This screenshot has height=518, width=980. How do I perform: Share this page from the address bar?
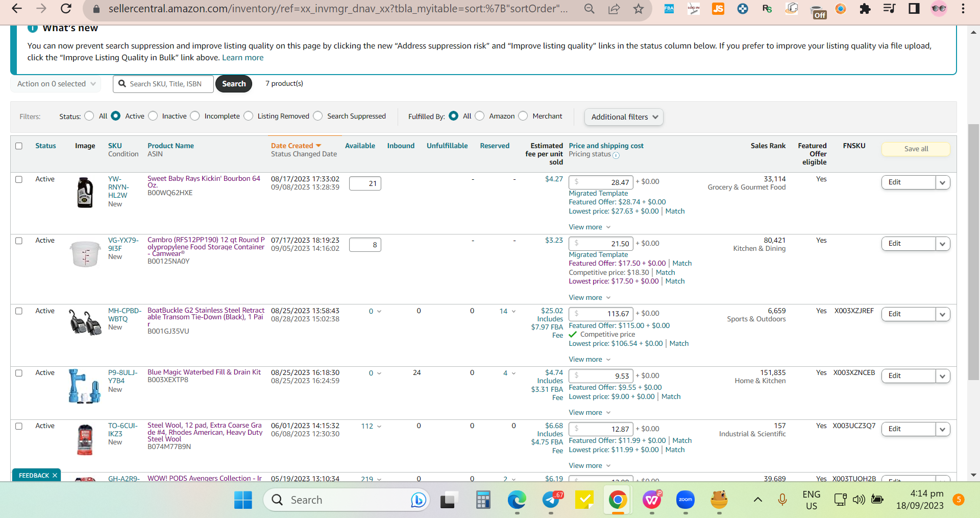[x=614, y=9]
